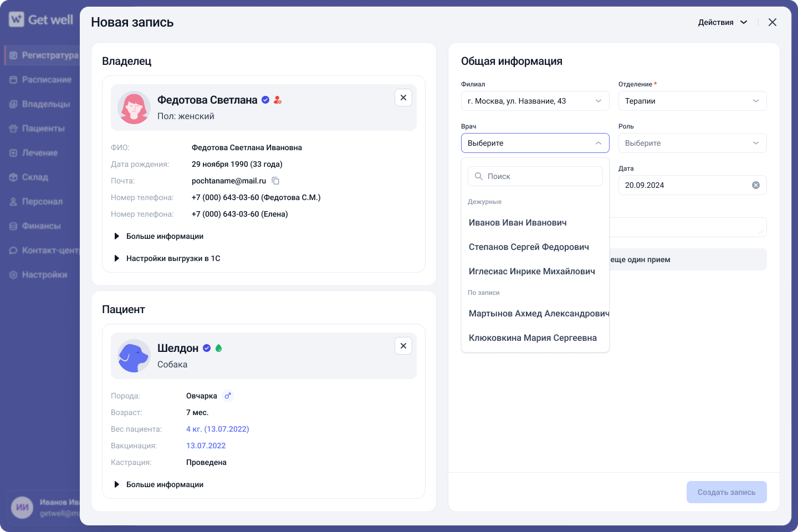Select doctor Степанов Сергей Федорович

535,247
